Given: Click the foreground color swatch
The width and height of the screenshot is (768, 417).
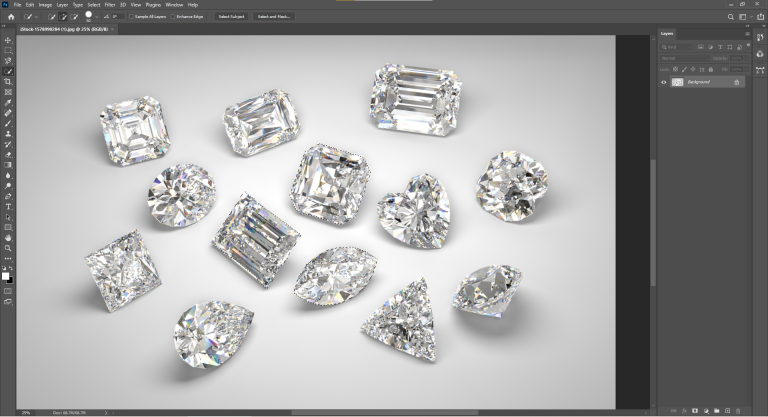Looking at the screenshot, I should point(7,275).
